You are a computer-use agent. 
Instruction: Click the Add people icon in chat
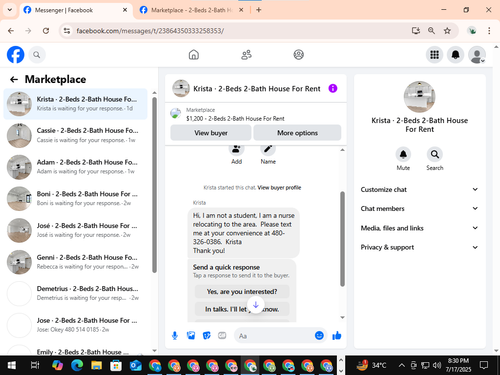coord(236,149)
